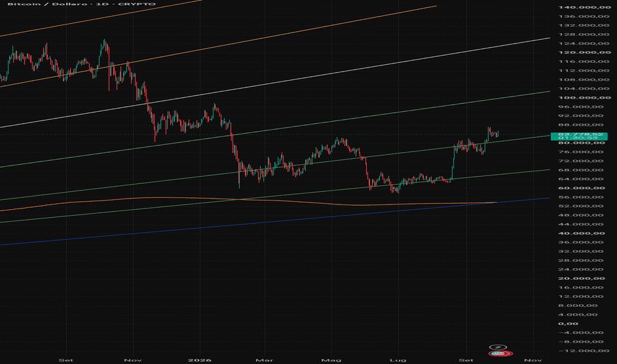This screenshot has width=617, height=364.
Task: Click the red-circled flag event marker
Action: [500, 354]
